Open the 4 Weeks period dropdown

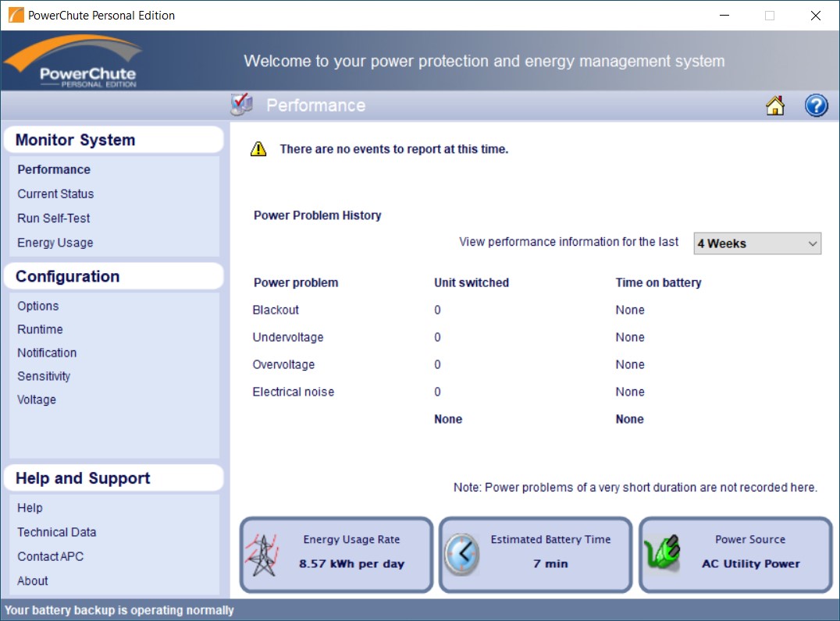tap(757, 243)
